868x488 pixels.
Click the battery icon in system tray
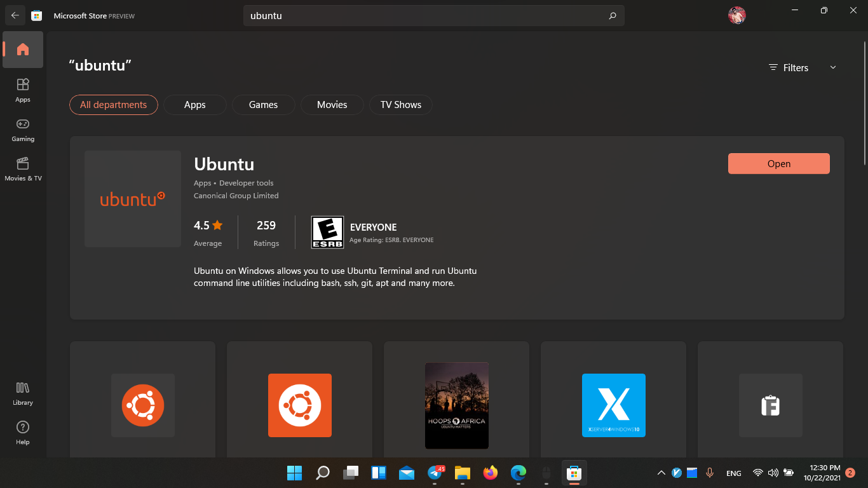tap(789, 473)
